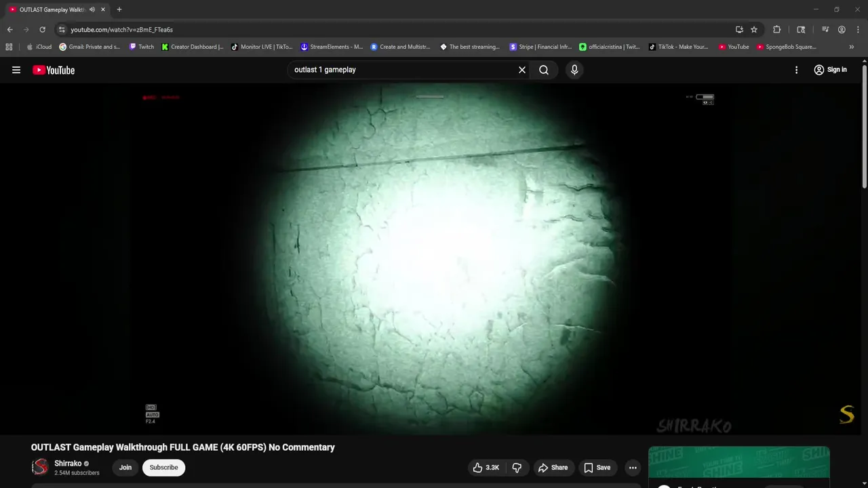Join the Shirrako channel membership
Screen dimensions: 868x488
pyautogui.click(x=125, y=468)
